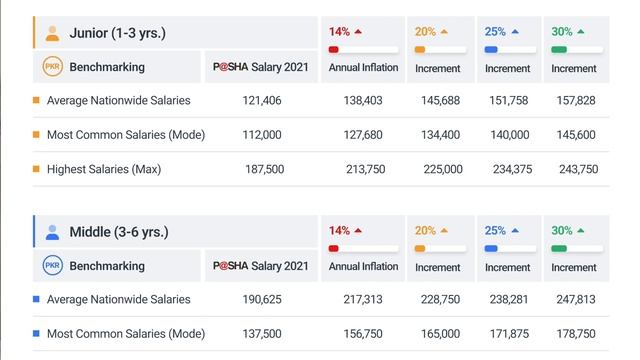The width and height of the screenshot is (640, 360).
Task: Click Middle red Annual Inflation progress bar
Action: [x=363, y=249]
